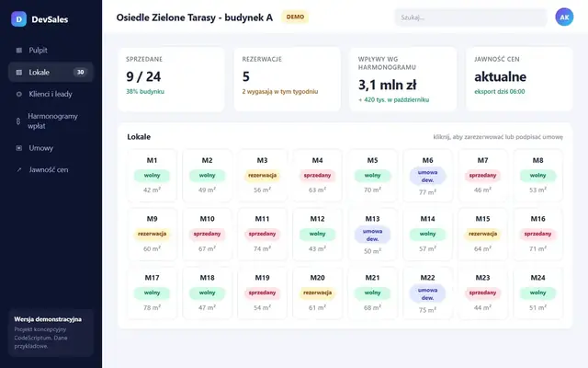Select the Lokale menu item

51,72
